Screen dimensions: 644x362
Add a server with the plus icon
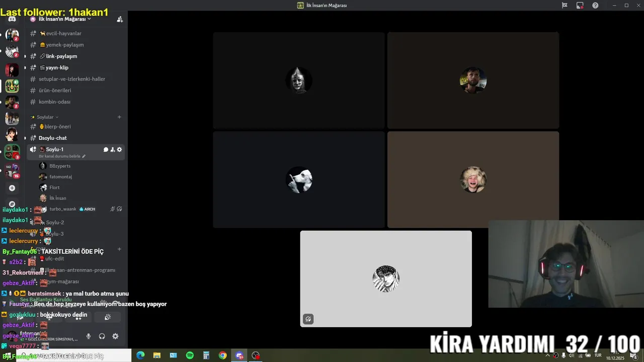pyautogui.click(x=12, y=188)
